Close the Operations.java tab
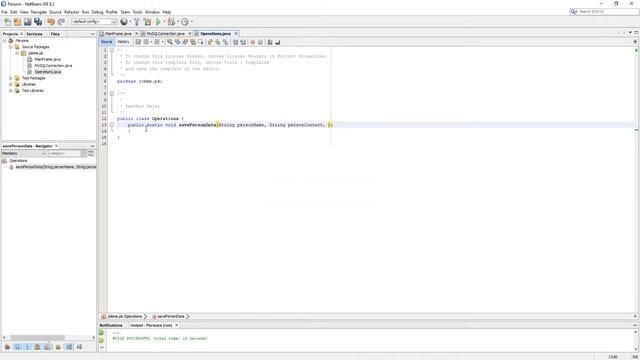Screen dimensions: 640x360 coord(236,33)
